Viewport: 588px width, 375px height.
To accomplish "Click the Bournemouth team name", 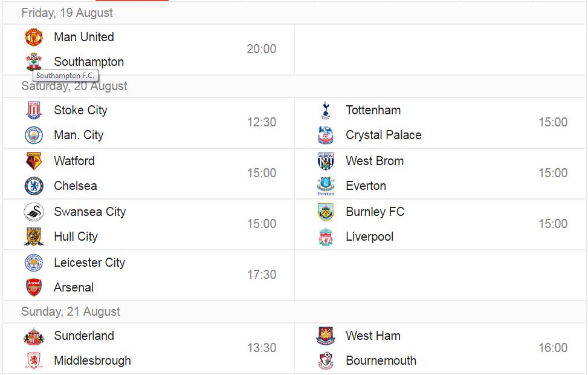I will pos(381,360).
